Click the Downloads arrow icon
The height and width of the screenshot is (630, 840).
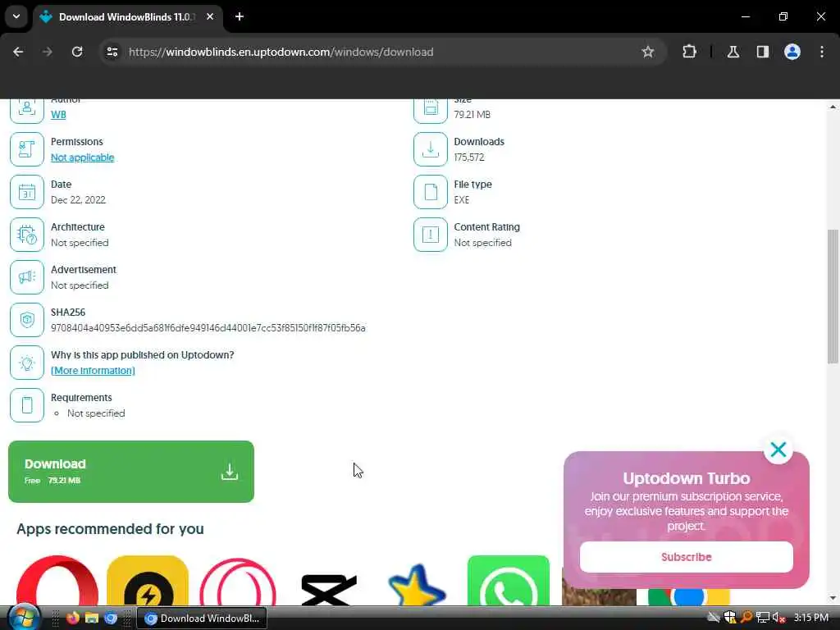pos(430,149)
